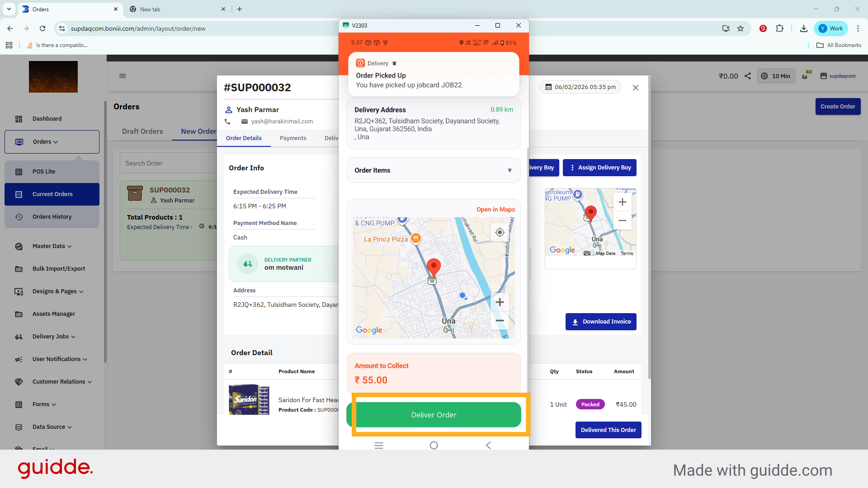The height and width of the screenshot is (488, 868).
Task: Click the share icon next to ₹0.00
Action: (x=748, y=76)
